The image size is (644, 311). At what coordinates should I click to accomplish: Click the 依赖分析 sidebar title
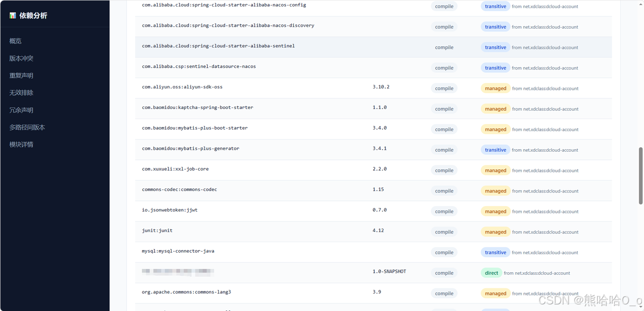[x=33, y=16]
